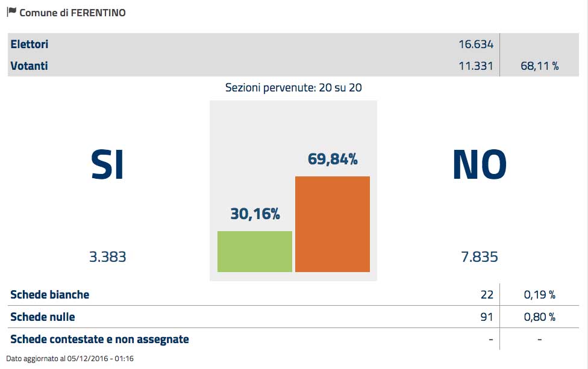This screenshot has height=369, width=588.
Task: Click the flag icon beside Comune di FERENTINO
Action: pos(11,12)
